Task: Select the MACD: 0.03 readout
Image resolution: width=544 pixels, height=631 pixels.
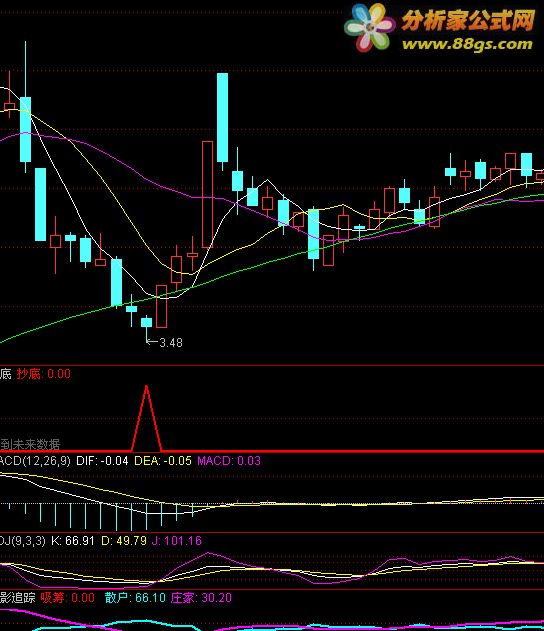Action: (229, 460)
